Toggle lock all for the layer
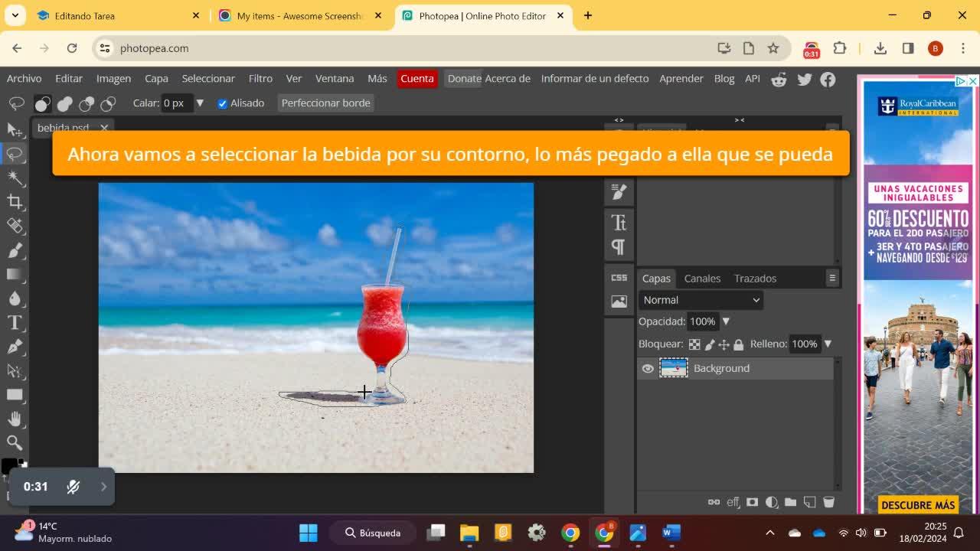This screenshot has width=980, height=551. 738,344
